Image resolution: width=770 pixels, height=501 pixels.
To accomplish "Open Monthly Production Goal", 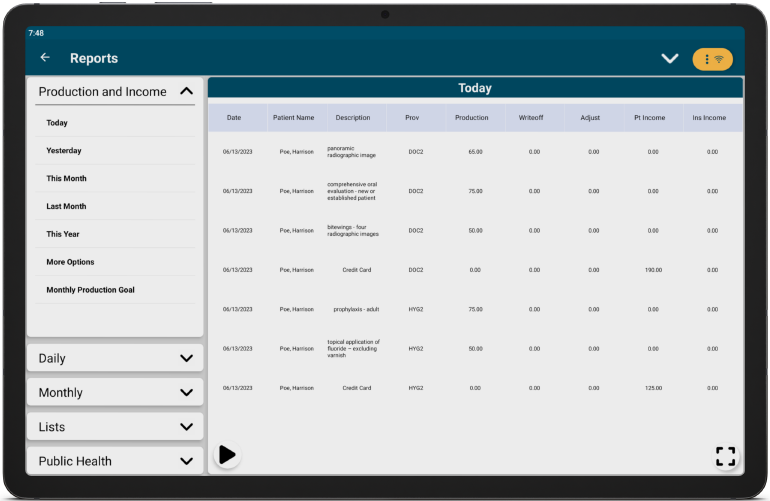I will tap(90, 290).
